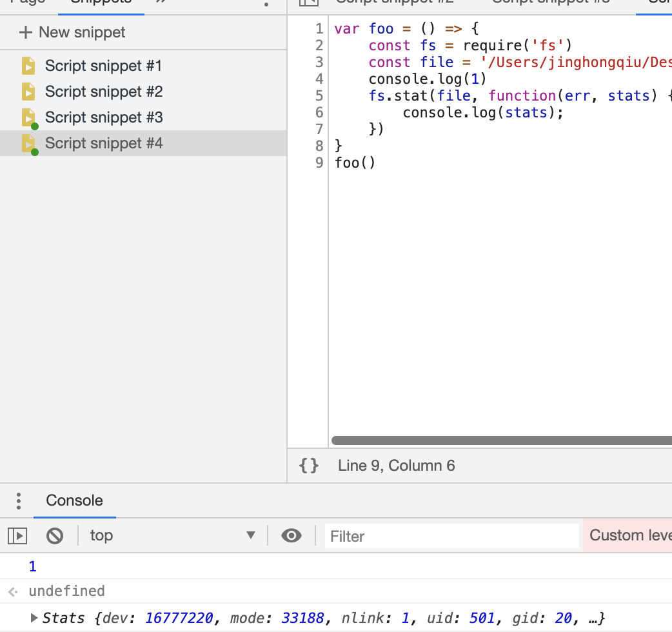Image resolution: width=672 pixels, height=632 pixels.
Task: Place cursor on the foo() call line
Action: 355,163
